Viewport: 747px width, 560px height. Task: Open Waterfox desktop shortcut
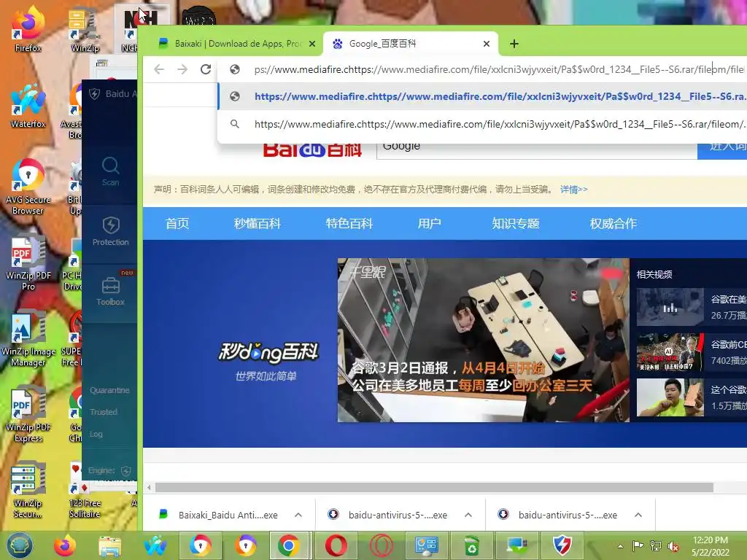pos(28,106)
